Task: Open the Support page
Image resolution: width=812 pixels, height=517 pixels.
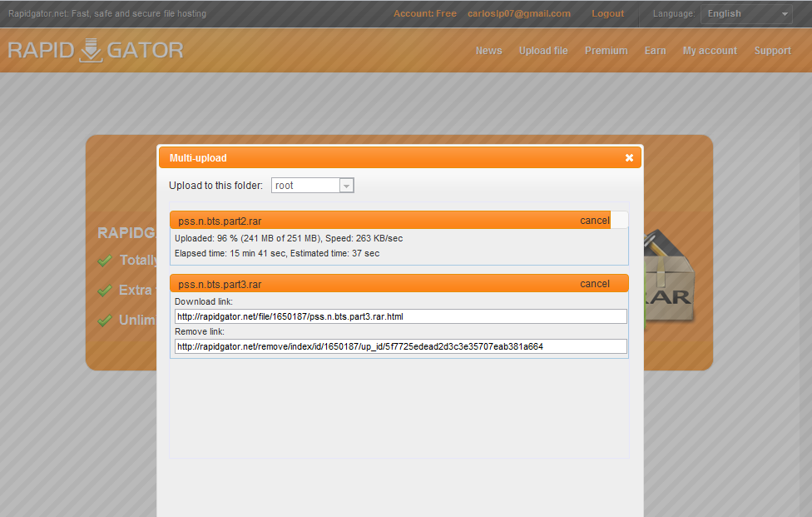Action: pos(772,51)
